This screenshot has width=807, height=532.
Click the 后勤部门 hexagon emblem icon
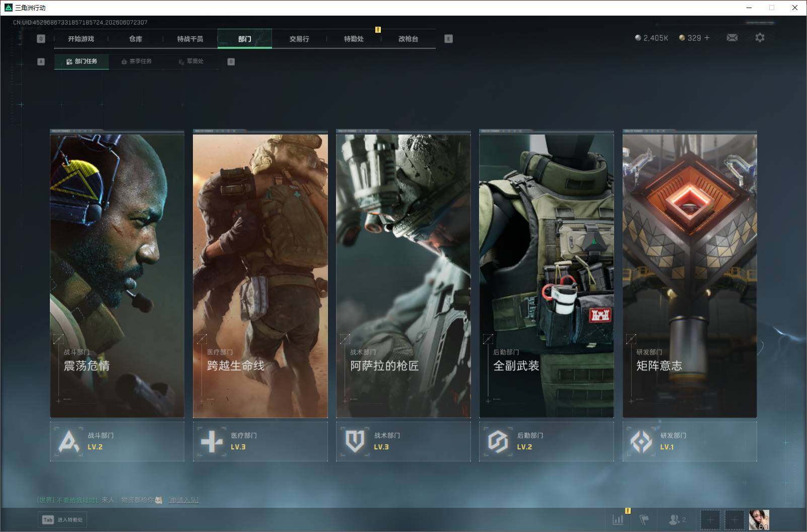pos(498,441)
